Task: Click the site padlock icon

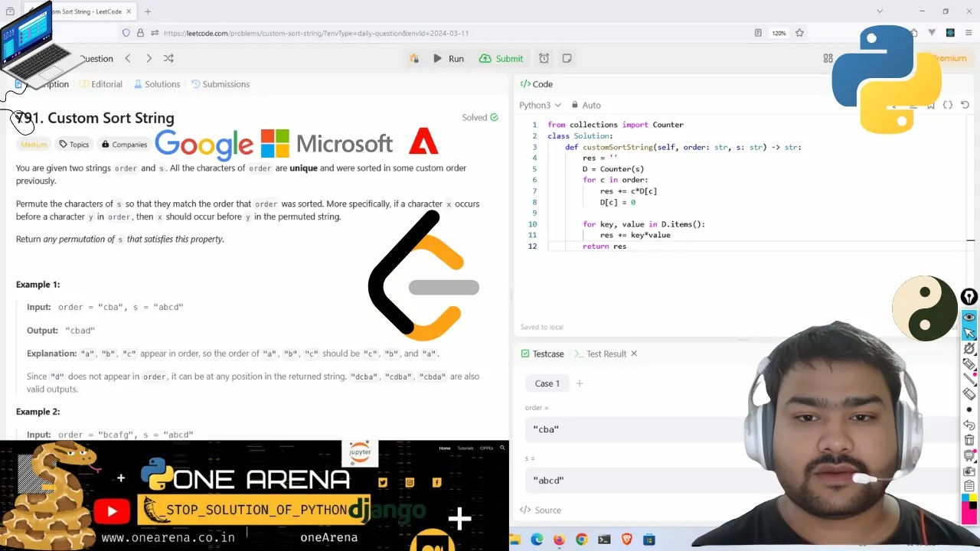Action: tap(140, 33)
